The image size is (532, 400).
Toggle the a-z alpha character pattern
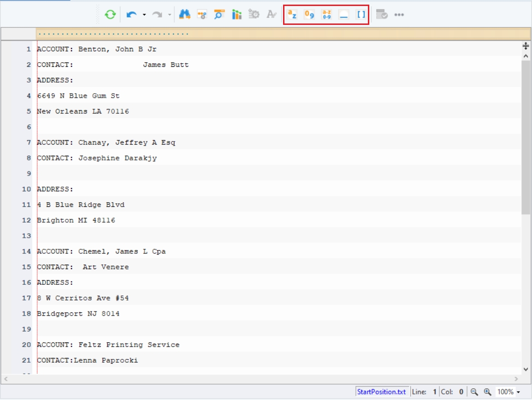click(x=292, y=15)
